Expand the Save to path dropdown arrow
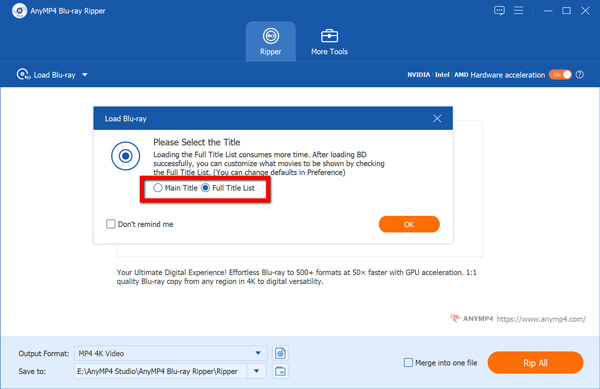600x389 pixels. [x=256, y=371]
